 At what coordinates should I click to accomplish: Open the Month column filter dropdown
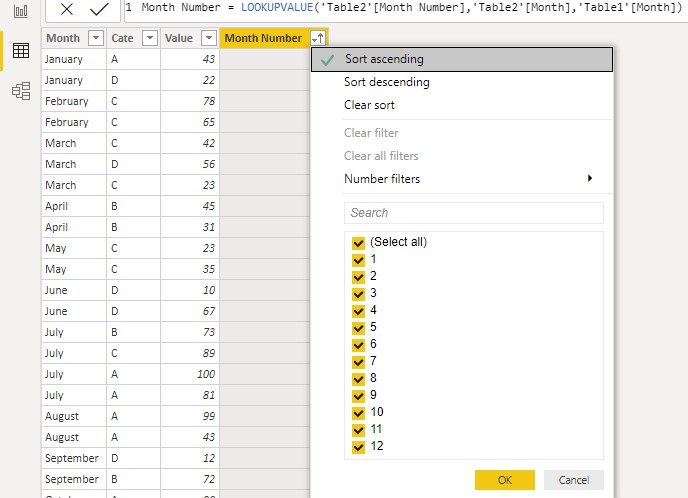click(x=96, y=38)
